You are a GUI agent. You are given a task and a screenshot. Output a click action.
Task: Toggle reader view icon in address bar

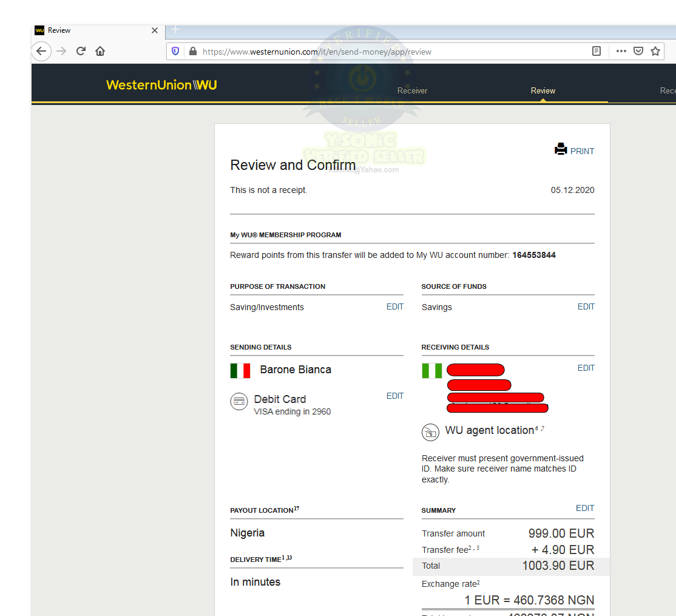coord(597,52)
